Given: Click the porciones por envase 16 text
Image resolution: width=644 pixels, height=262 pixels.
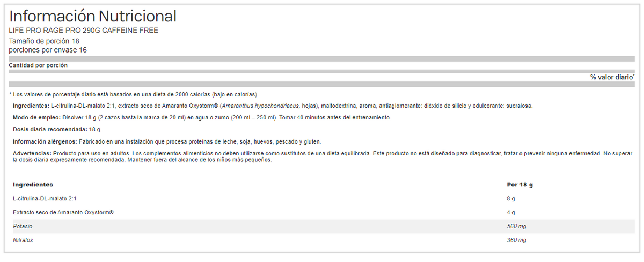Looking at the screenshot, I should click(x=48, y=50).
